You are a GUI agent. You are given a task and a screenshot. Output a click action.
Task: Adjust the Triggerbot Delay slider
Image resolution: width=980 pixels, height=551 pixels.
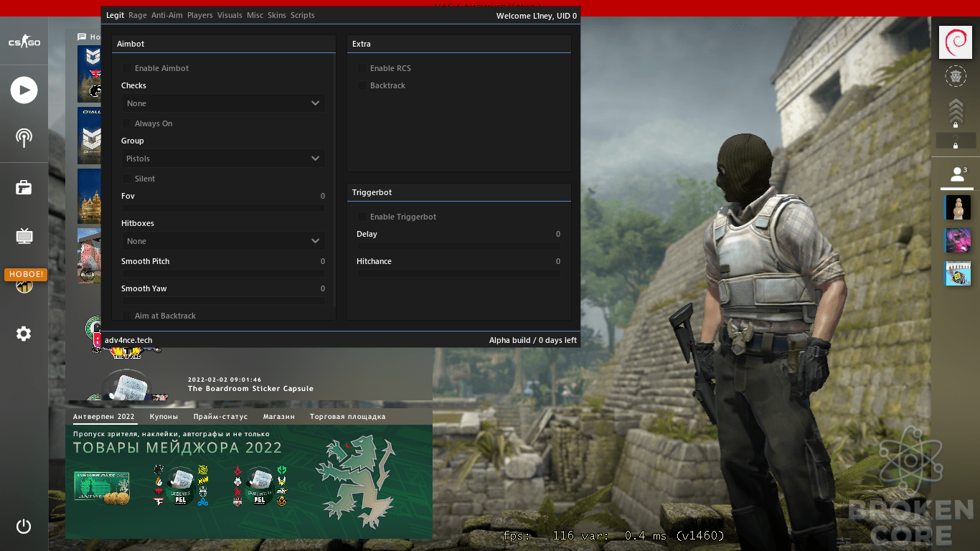click(458, 246)
